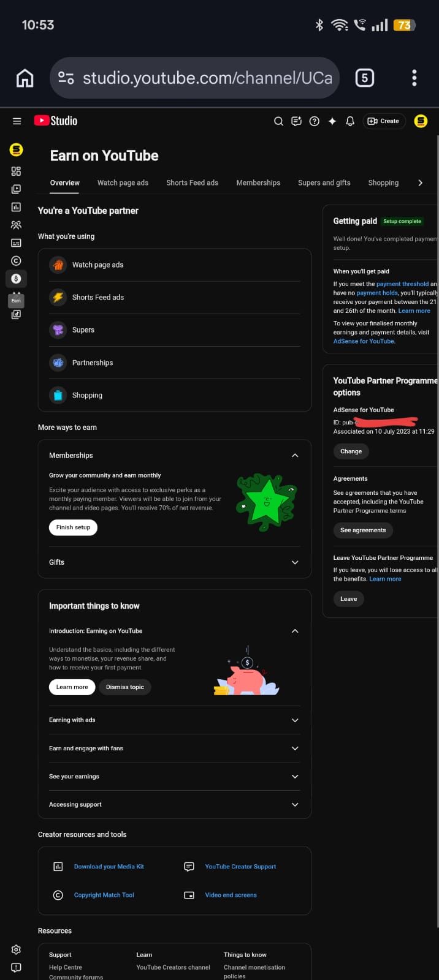
Task: Click Finish setup button
Action: [x=73, y=527]
